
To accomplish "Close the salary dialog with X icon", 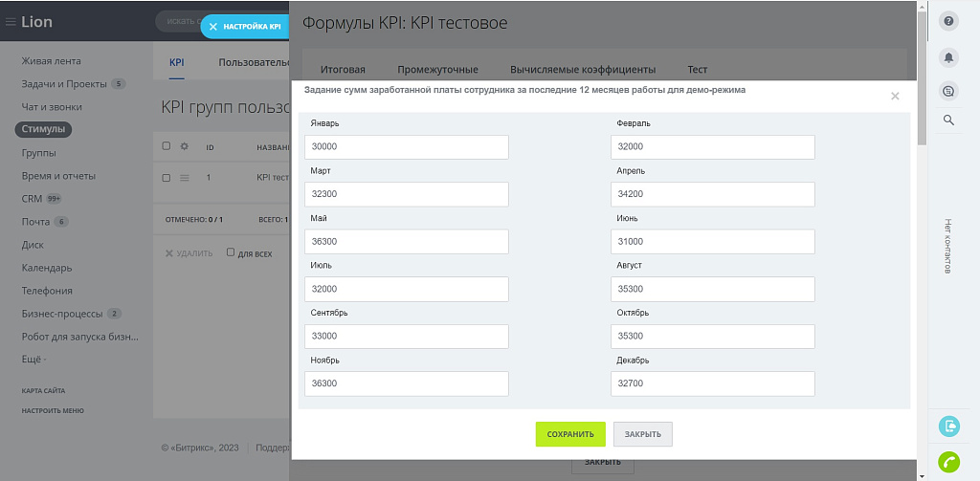I will coord(895,96).
